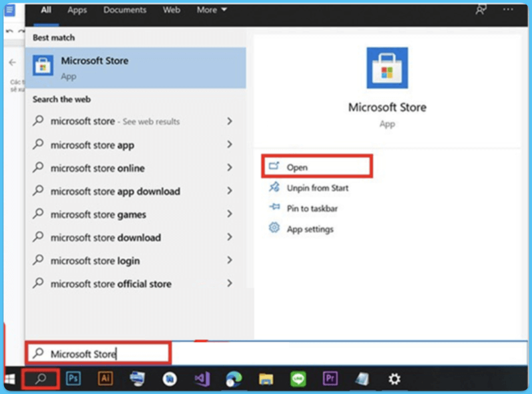Screen dimensions: 532x394
Task: Switch to the Documents search tab
Action: coord(125,10)
